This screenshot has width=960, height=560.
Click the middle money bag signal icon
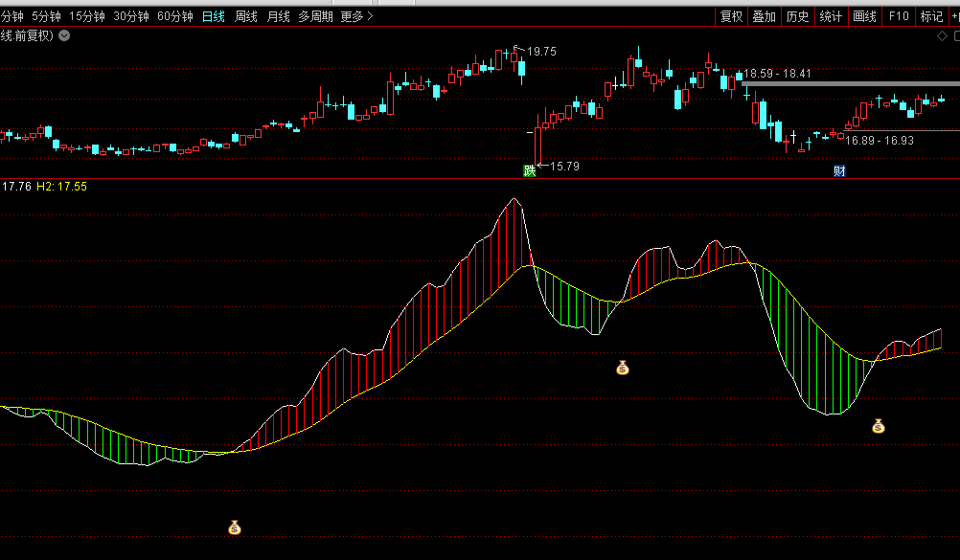(x=623, y=368)
